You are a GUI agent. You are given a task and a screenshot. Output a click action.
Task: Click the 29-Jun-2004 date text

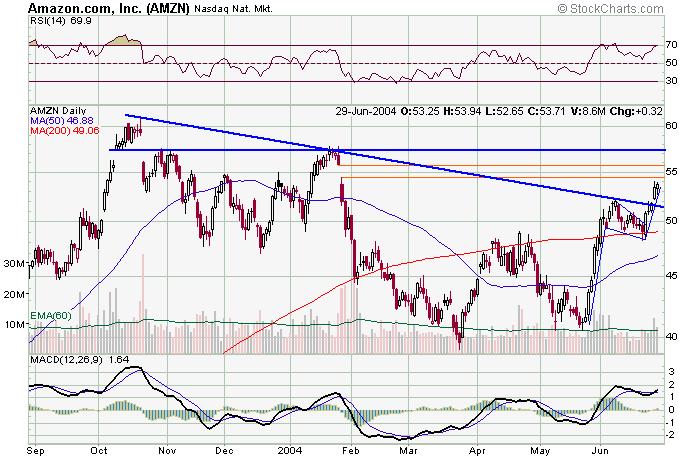tap(365, 111)
